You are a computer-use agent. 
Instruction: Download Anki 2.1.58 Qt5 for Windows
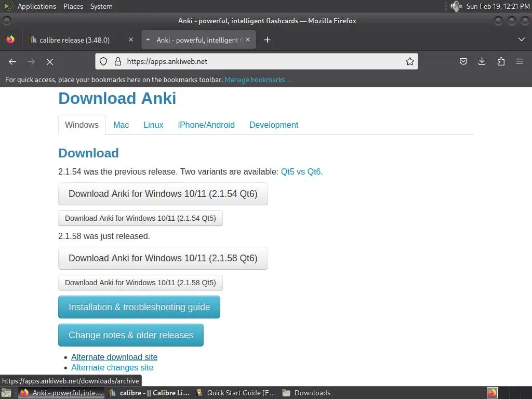coord(140,283)
